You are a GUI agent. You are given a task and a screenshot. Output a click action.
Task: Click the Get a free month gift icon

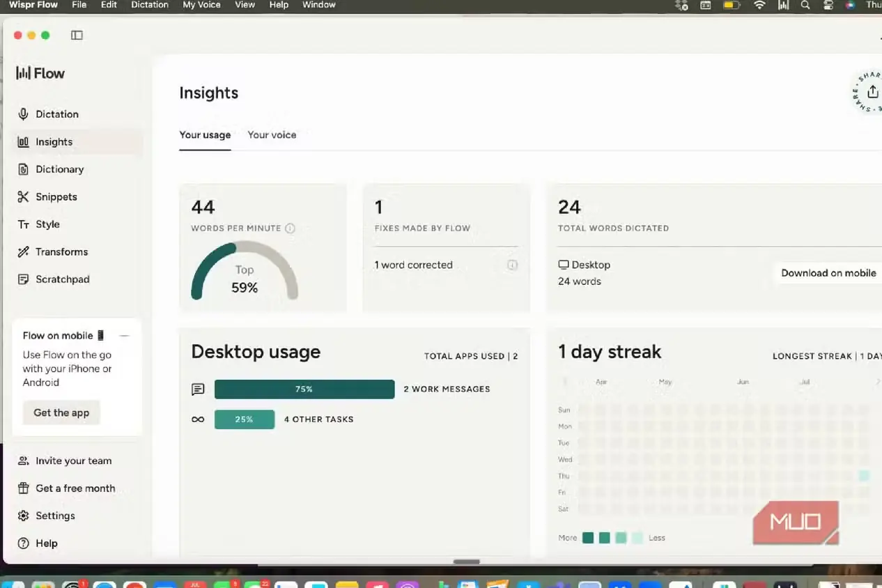pyautogui.click(x=23, y=488)
